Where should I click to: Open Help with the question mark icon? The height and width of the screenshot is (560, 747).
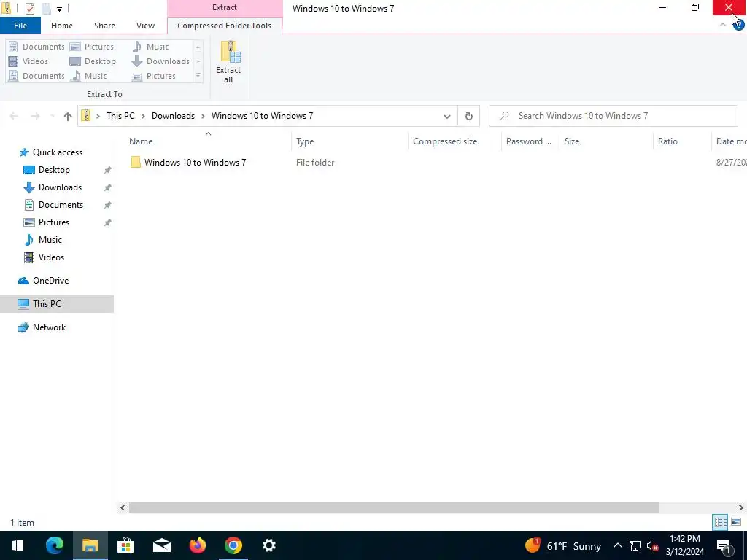(738, 26)
